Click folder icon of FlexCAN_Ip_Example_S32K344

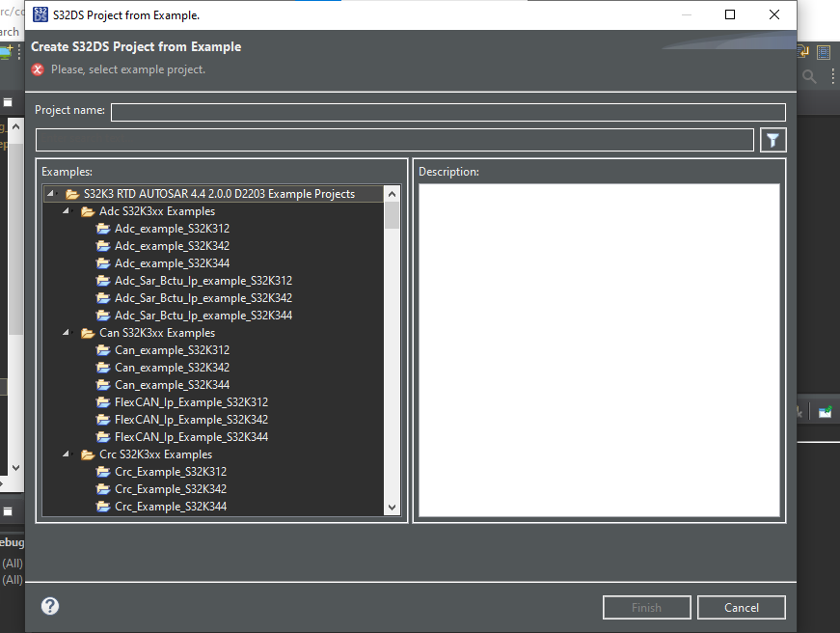[103, 437]
